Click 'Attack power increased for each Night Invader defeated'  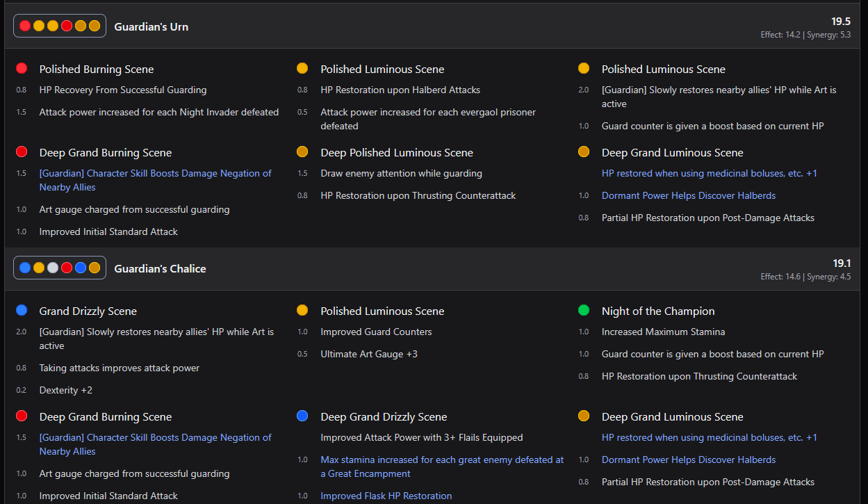tap(159, 112)
